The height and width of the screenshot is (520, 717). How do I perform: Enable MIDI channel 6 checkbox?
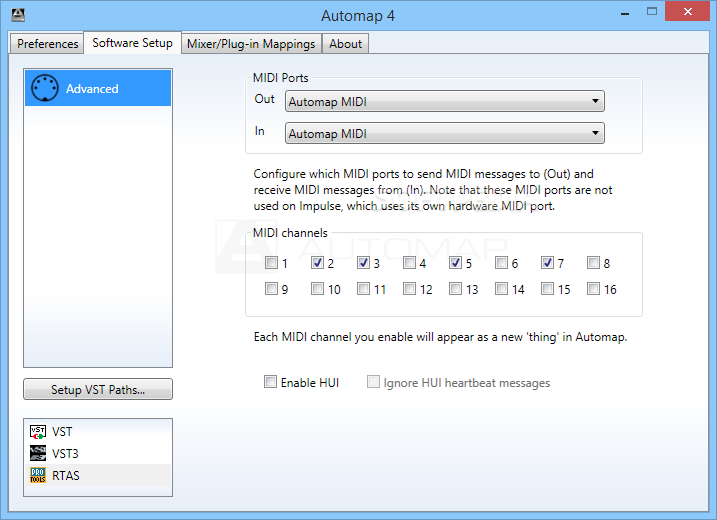(x=502, y=263)
